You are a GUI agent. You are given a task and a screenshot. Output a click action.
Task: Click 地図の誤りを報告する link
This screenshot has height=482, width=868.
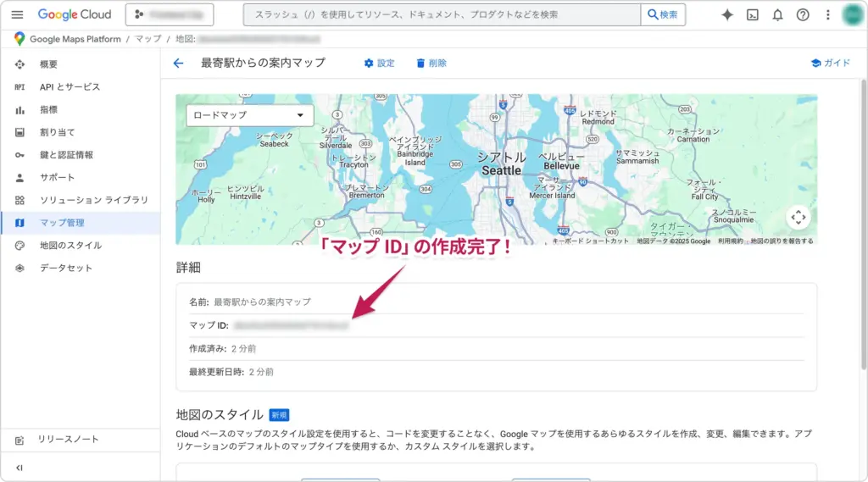782,241
